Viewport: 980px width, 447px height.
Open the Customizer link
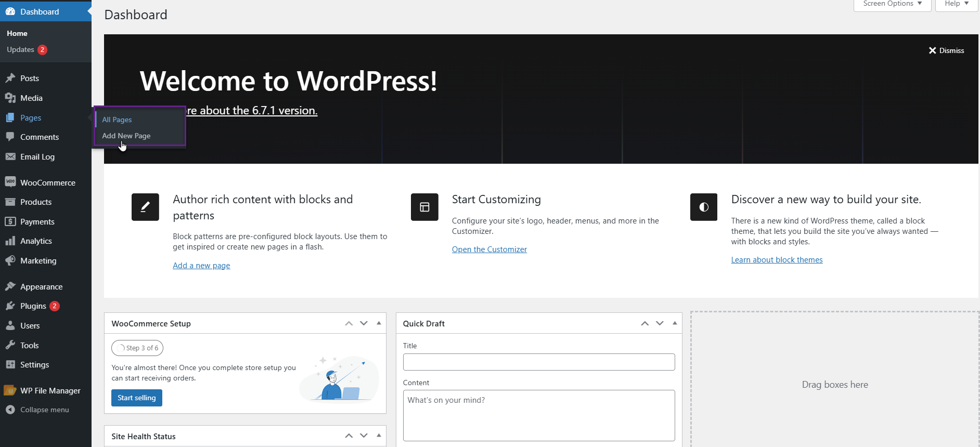click(x=489, y=249)
